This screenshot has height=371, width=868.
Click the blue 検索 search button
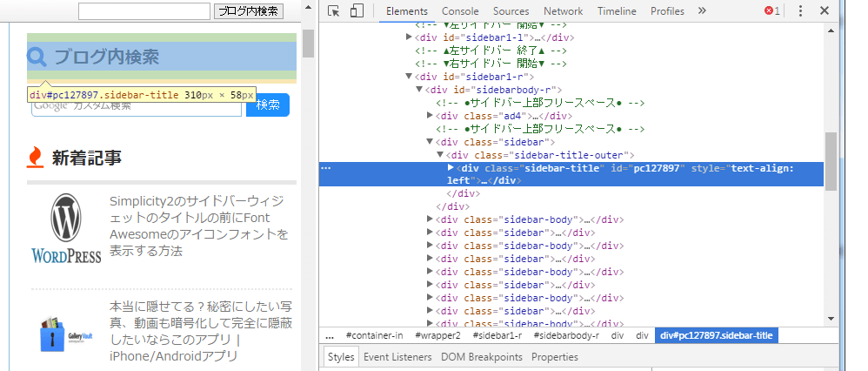(x=268, y=105)
